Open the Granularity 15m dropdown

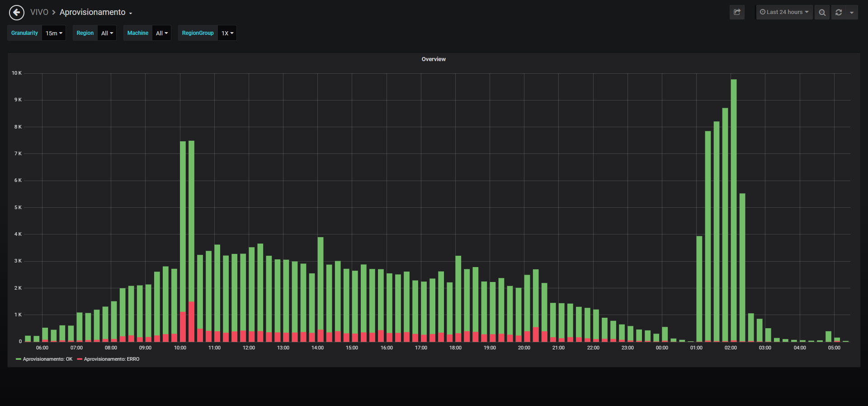pyautogui.click(x=54, y=33)
